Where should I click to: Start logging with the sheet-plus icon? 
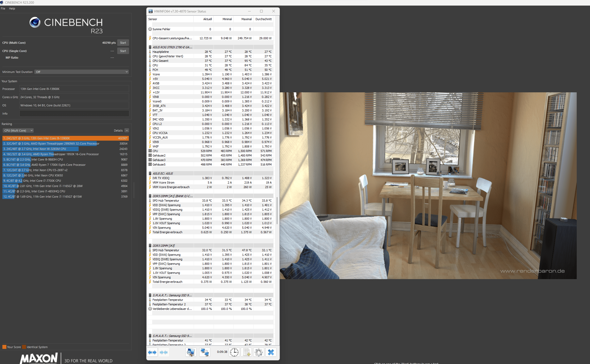pos(246,352)
